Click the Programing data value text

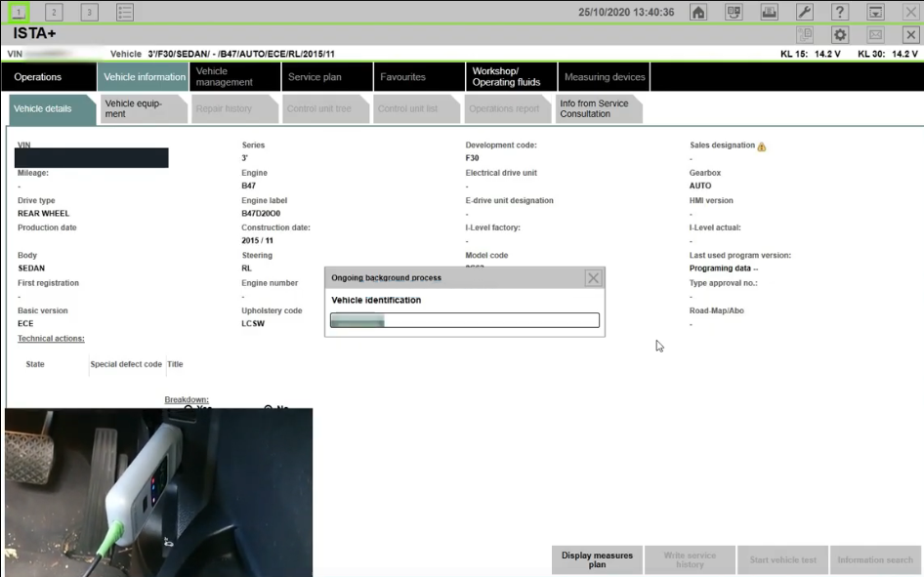[x=724, y=268]
